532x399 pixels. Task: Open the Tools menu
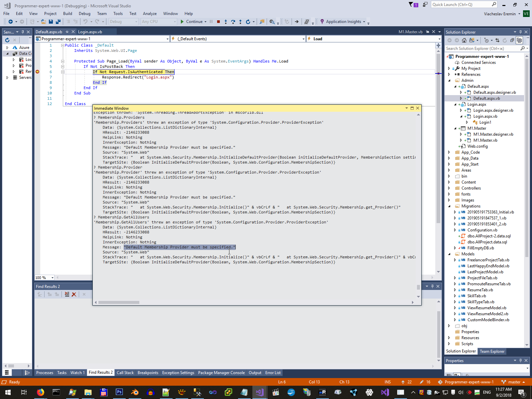118,14
